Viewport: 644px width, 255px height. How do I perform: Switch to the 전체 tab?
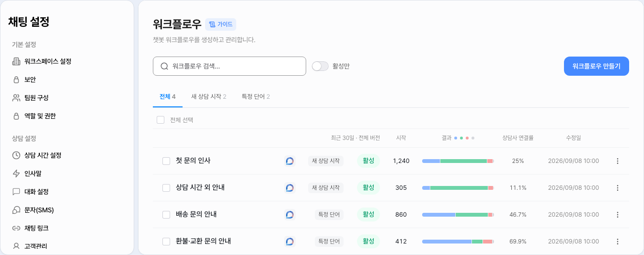168,96
